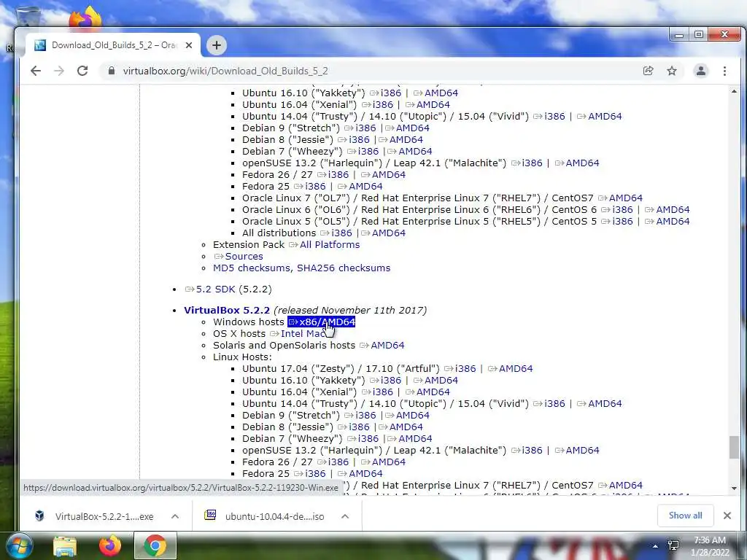The width and height of the screenshot is (747, 560).
Task: Share this page icon
Action: 648,71
